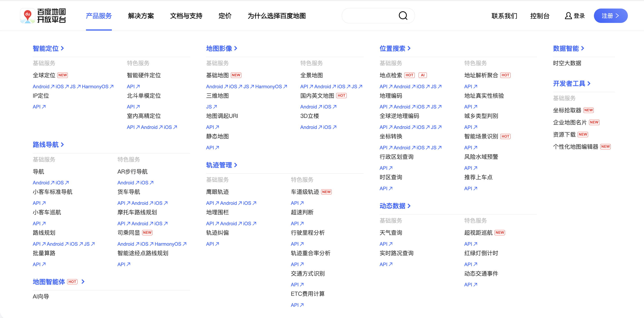This screenshot has height=318, width=644.
Task: Click the AI badge beside 地点检索
Action: tap(423, 75)
